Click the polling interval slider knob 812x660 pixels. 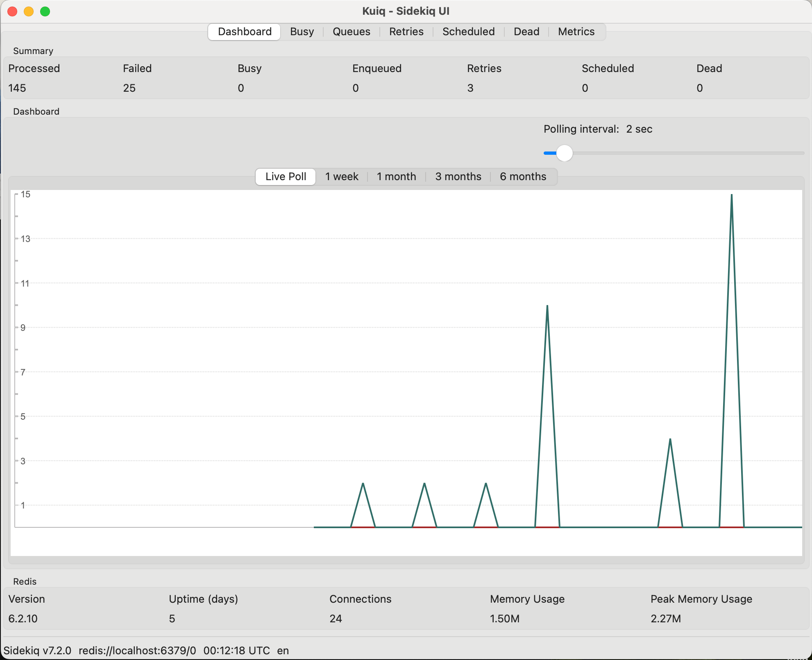coord(564,153)
